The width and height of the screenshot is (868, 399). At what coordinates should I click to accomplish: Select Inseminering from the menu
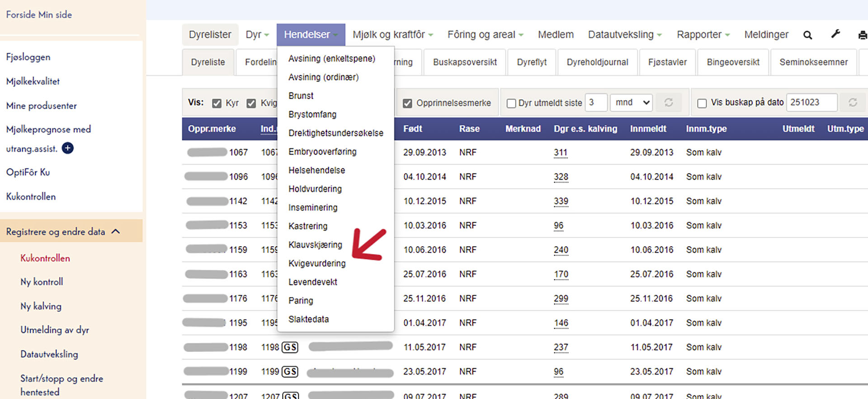coord(313,207)
